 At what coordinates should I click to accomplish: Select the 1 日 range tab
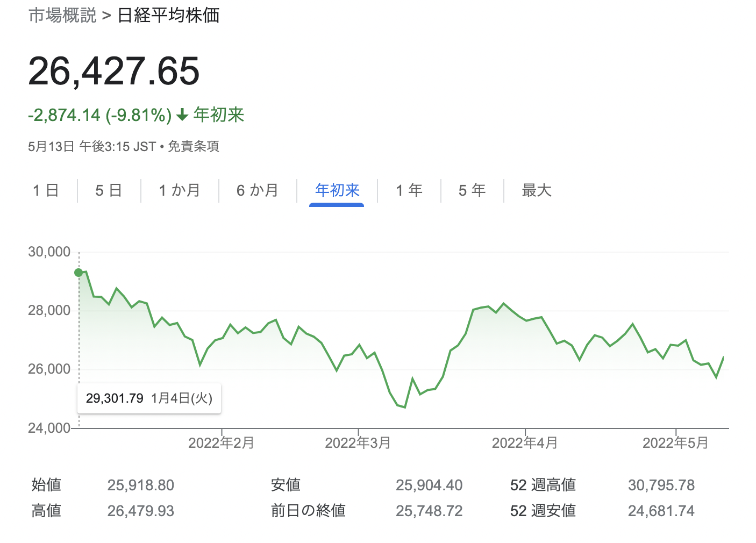(x=46, y=190)
